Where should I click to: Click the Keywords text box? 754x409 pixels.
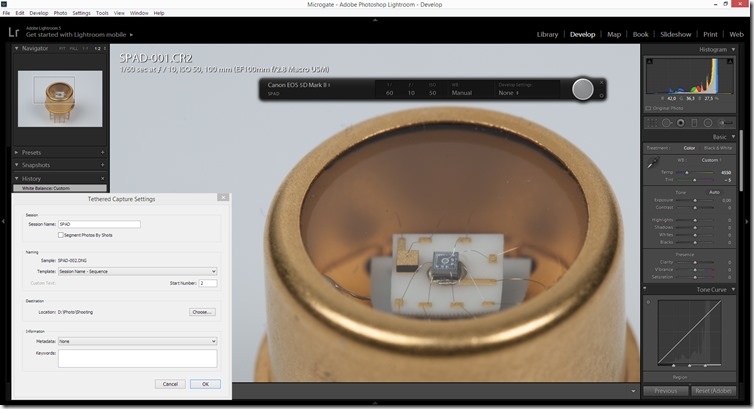(x=138, y=359)
